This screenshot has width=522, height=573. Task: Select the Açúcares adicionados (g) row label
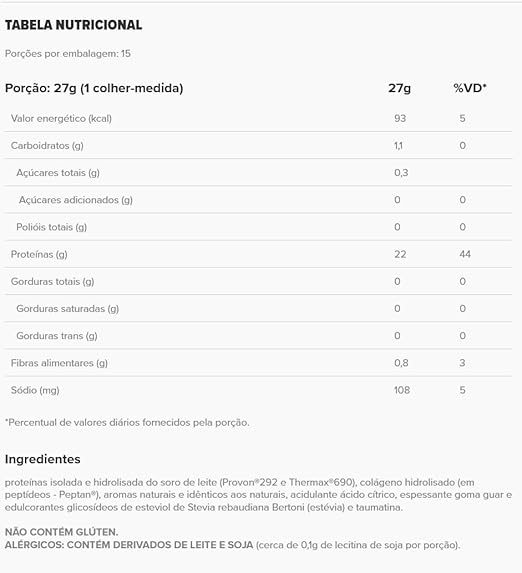point(76,200)
